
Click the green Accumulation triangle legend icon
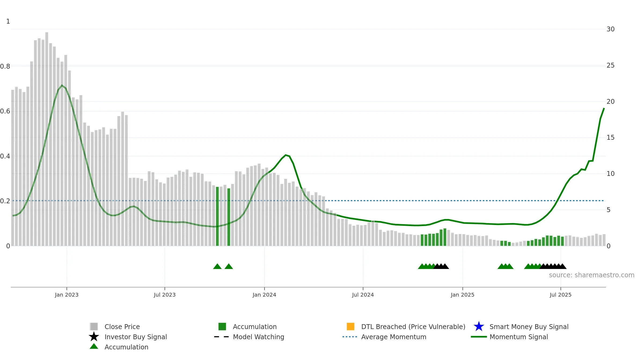coord(94,346)
